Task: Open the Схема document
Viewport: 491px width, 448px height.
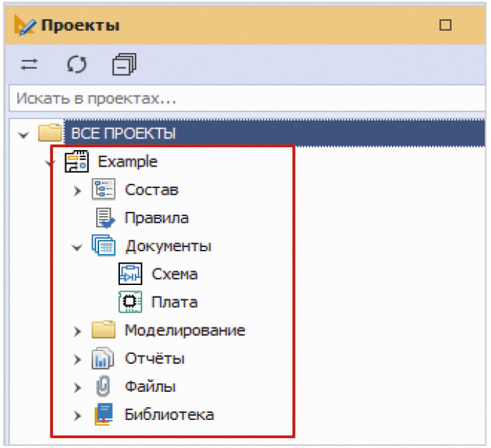Action: tap(174, 274)
